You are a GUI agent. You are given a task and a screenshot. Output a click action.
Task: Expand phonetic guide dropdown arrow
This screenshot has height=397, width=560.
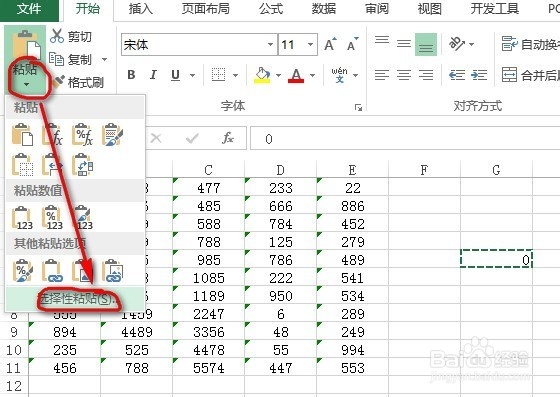tap(355, 75)
